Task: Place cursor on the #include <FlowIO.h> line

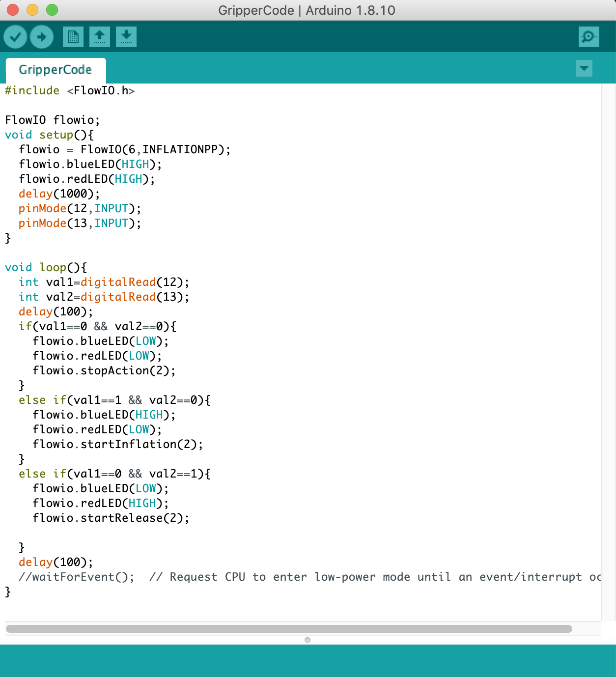Action: tap(70, 91)
